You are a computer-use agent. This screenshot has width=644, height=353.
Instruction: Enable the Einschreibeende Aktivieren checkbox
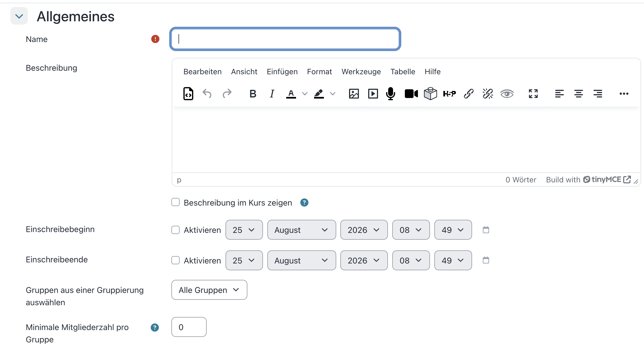tap(175, 260)
